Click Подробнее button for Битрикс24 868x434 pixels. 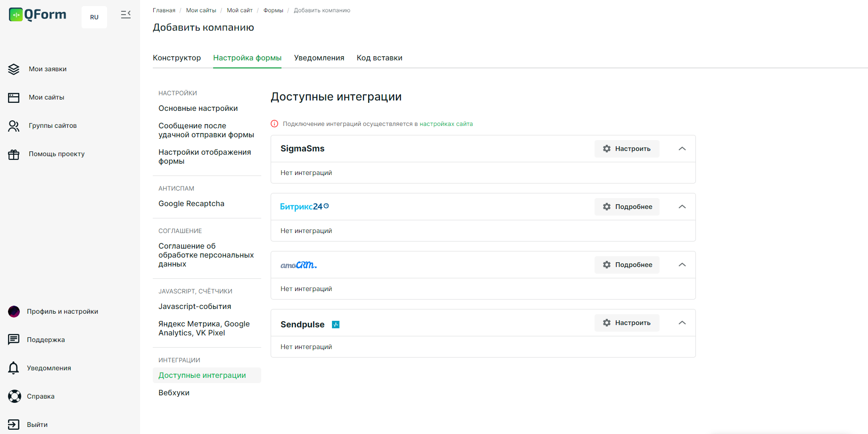[x=627, y=207]
